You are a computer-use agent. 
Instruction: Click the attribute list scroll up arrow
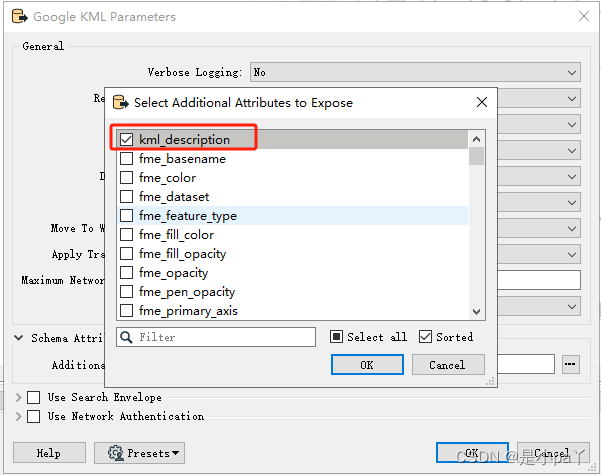(476, 139)
